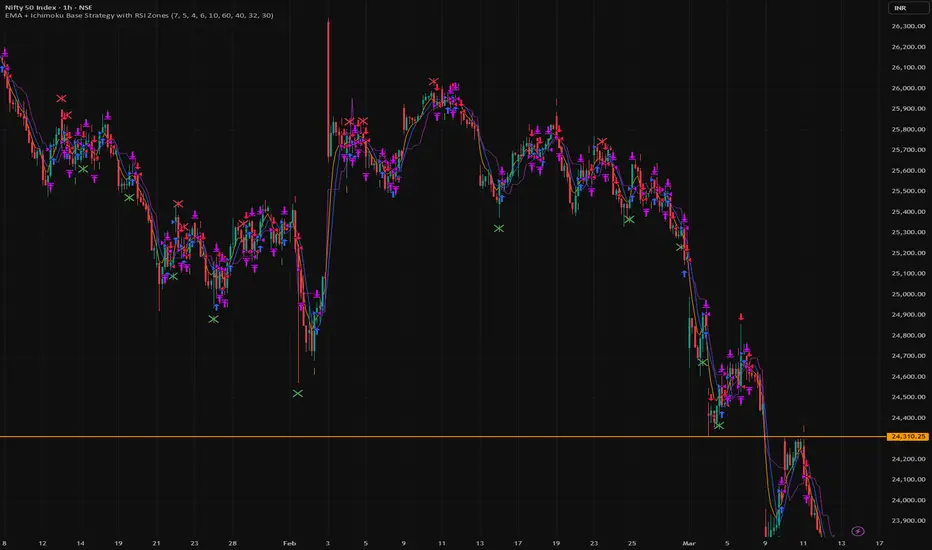
Task: Click the 25,500.00 price axis label
Action: pos(908,191)
